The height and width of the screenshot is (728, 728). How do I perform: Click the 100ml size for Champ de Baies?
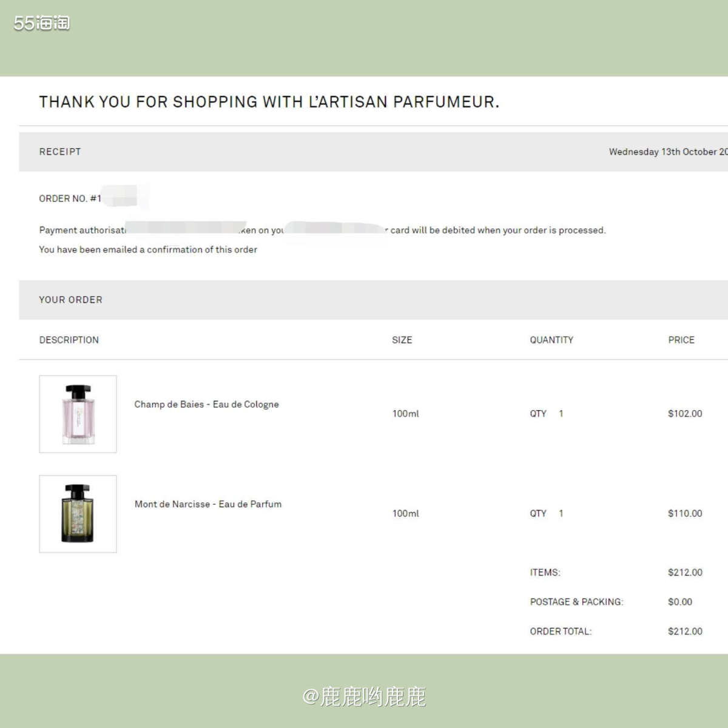(x=405, y=414)
